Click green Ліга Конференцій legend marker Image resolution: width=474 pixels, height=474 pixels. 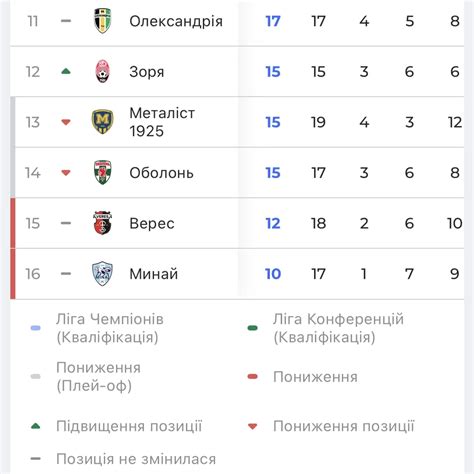[x=253, y=328]
